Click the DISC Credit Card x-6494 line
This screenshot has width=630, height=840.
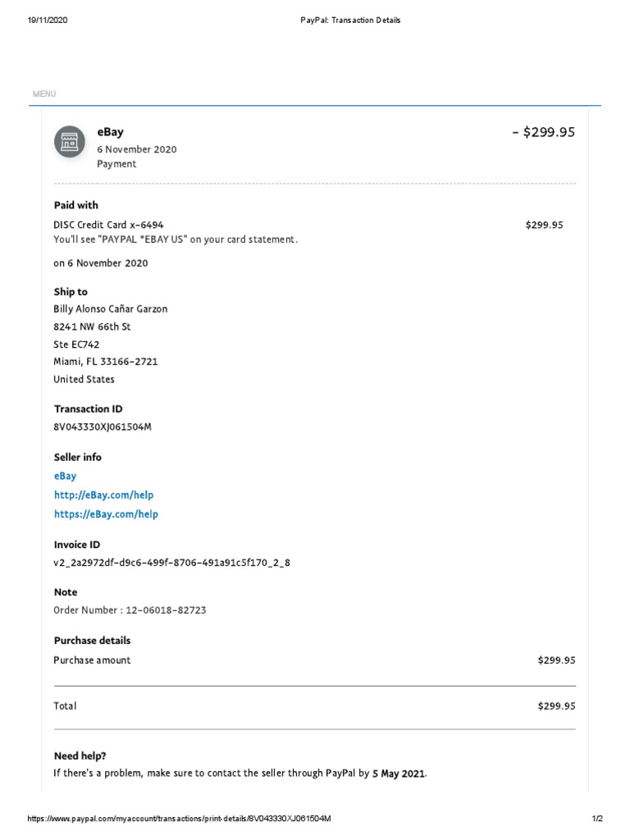(x=108, y=225)
